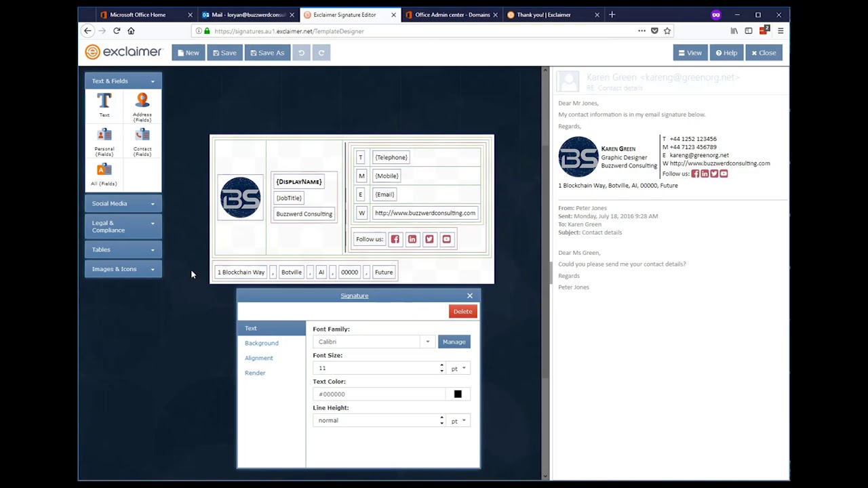
Task: Increase the Font Size stepper value
Action: point(441,365)
